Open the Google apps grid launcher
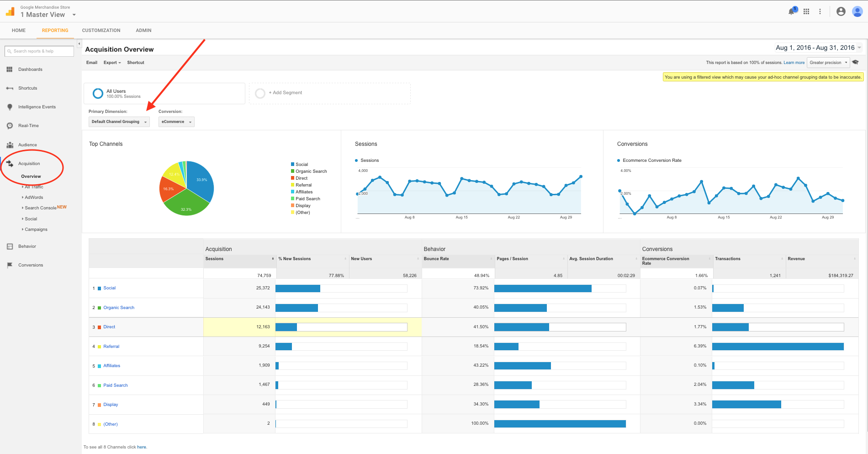Viewport: 868px width, 454px height. pos(806,11)
